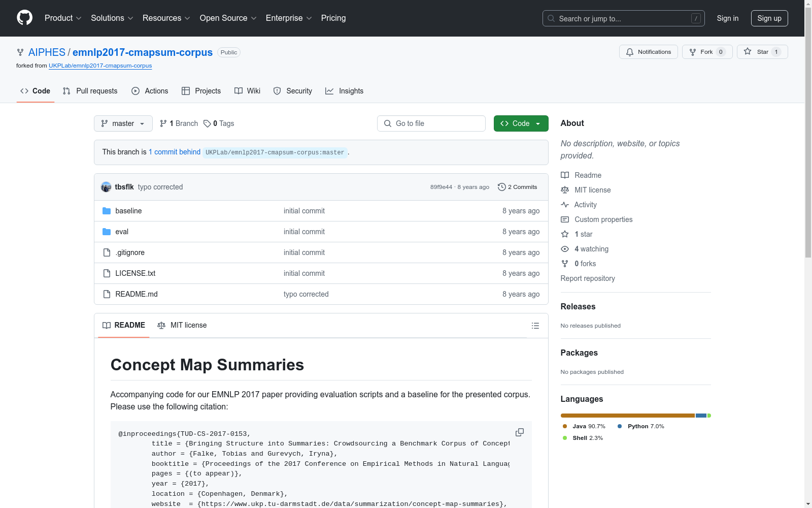
Task: Open the baseline folder icon
Action: click(x=107, y=211)
